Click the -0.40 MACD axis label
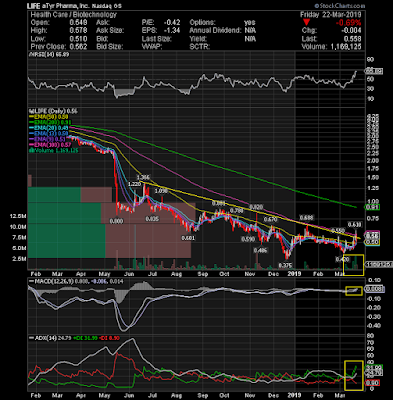The height and width of the screenshot is (400, 393). (374, 325)
